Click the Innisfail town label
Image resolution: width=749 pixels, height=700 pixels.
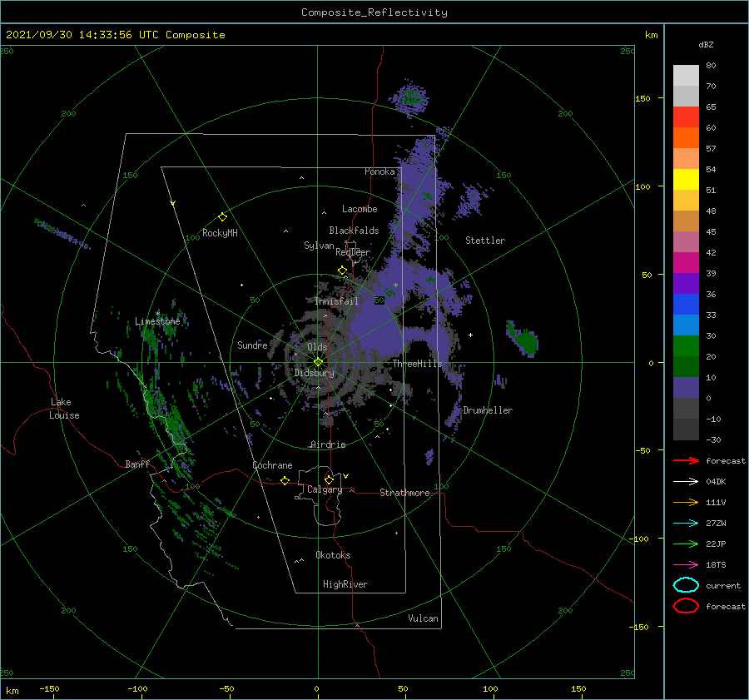[x=336, y=301]
